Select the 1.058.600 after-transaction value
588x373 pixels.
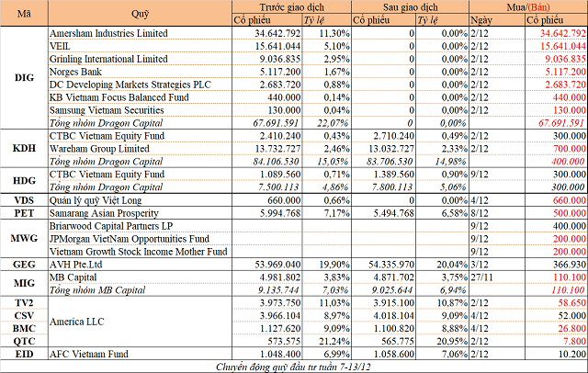394,354
